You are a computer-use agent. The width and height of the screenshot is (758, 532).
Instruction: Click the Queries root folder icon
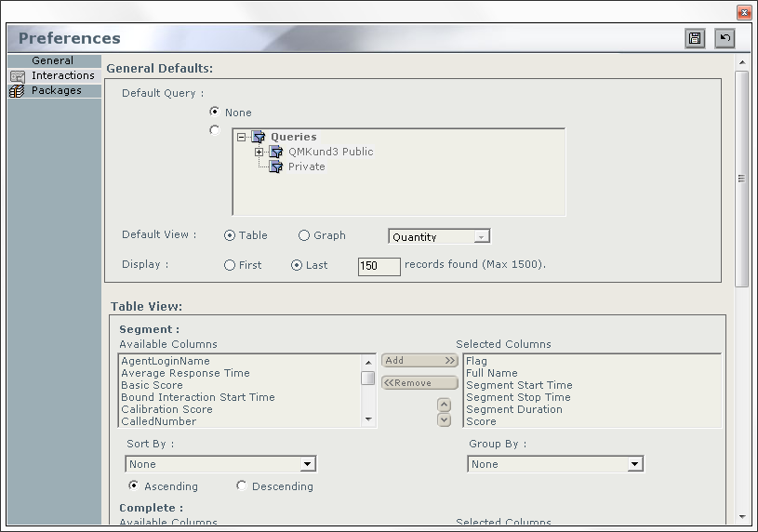pyautogui.click(x=259, y=137)
